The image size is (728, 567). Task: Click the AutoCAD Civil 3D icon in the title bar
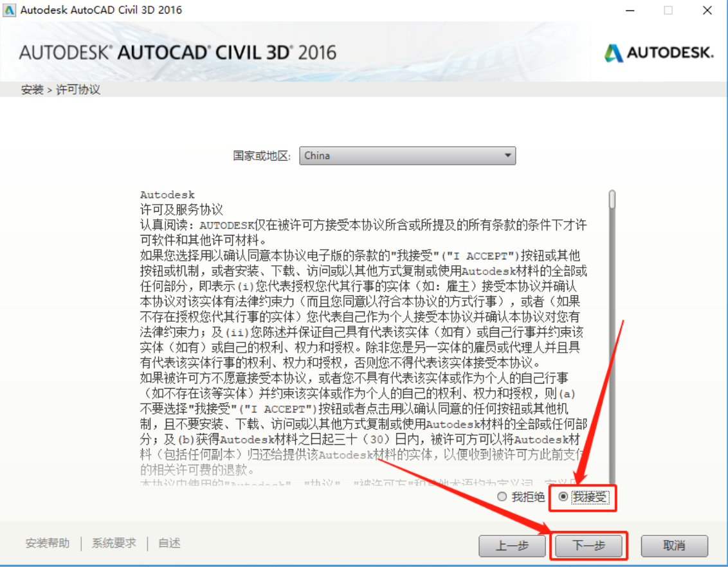(9, 10)
